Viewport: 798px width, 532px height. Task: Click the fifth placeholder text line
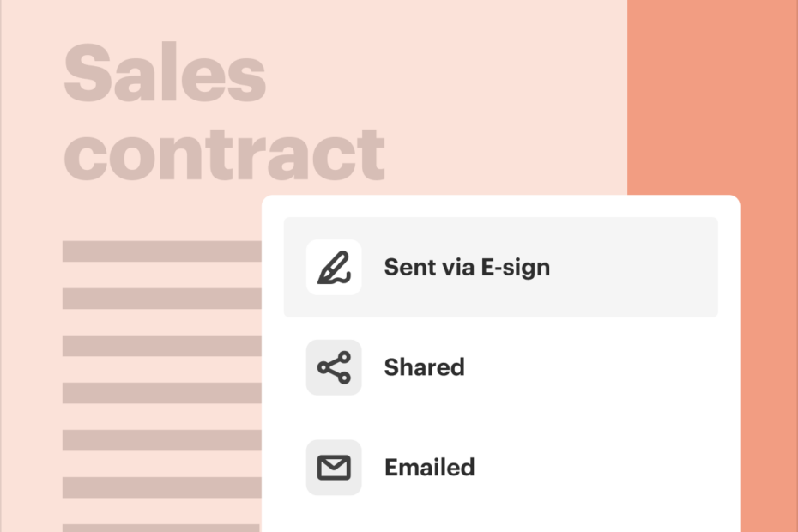pos(161,440)
